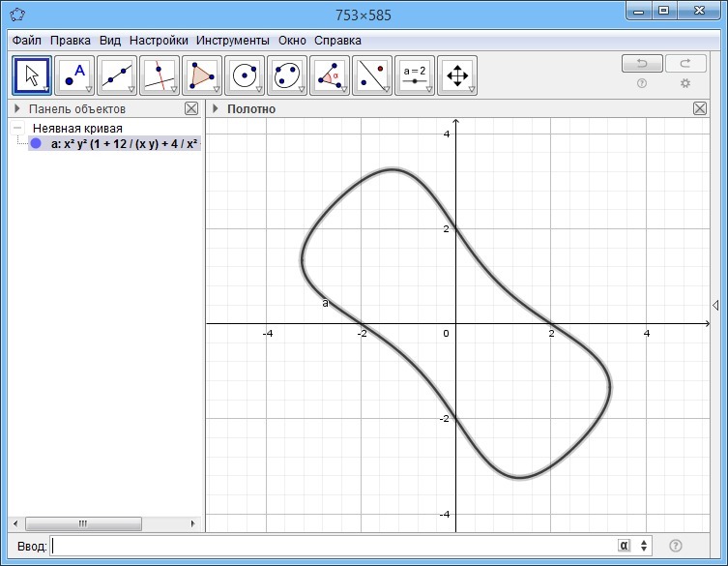Expand the sidebar arrow at right edge
The width and height of the screenshot is (728, 566).
715,306
